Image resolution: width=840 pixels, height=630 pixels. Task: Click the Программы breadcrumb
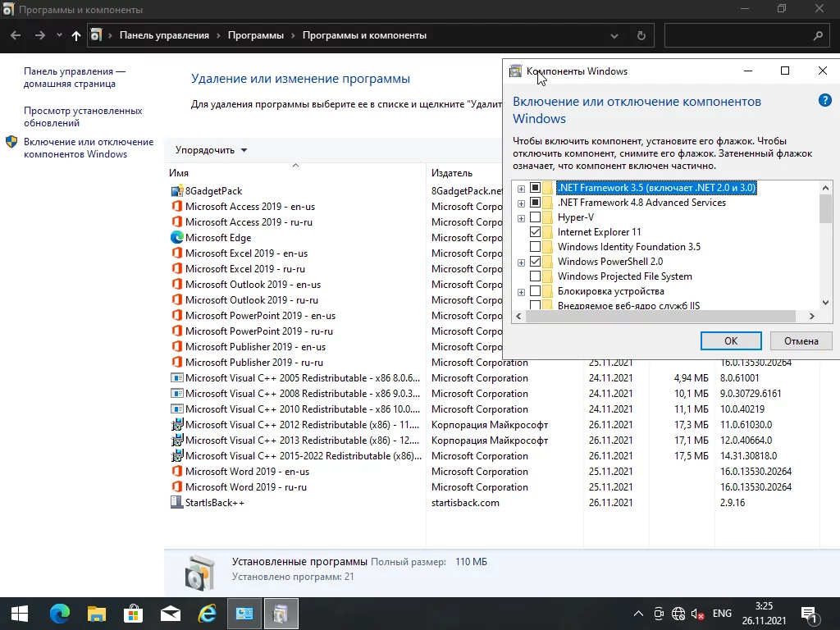point(256,35)
